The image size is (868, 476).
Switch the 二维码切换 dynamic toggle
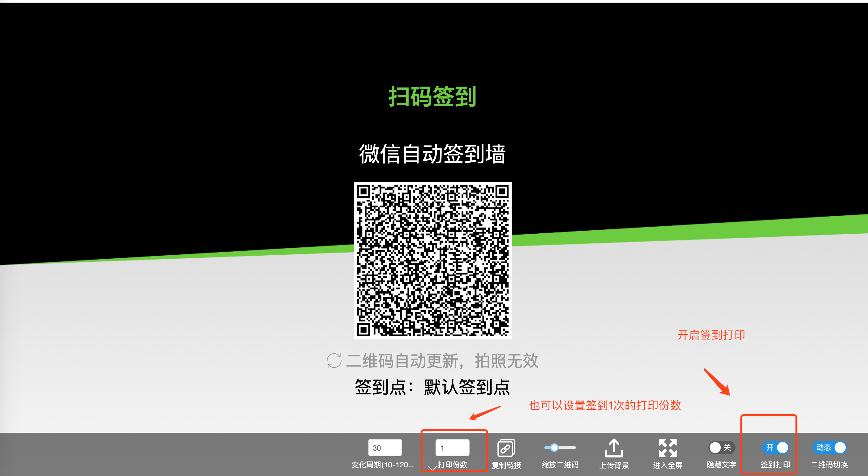(x=829, y=447)
